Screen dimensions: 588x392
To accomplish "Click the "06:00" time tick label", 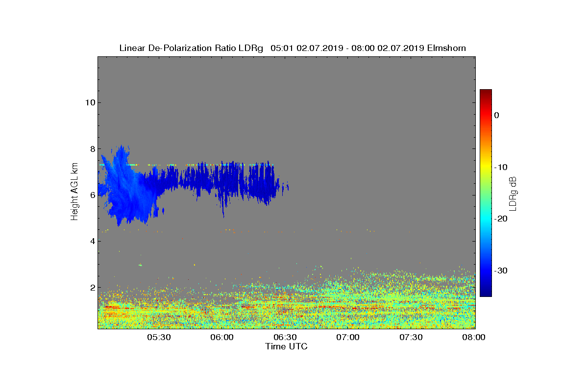I will click(x=221, y=338).
